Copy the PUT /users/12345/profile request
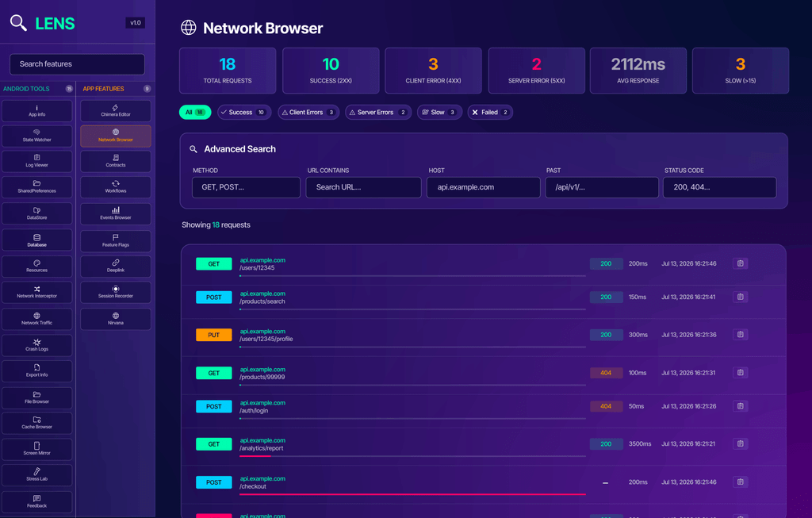This screenshot has width=812, height=518. 740,335
